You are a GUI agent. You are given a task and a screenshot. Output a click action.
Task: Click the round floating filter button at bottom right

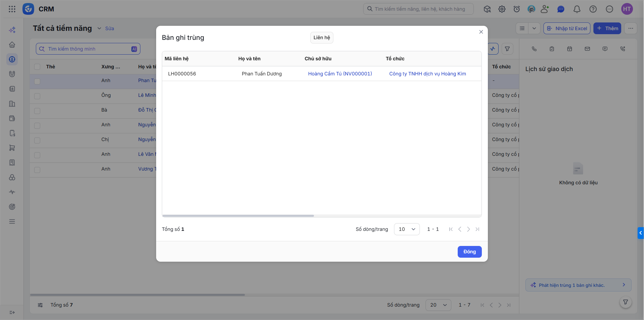tap(626, 302)
